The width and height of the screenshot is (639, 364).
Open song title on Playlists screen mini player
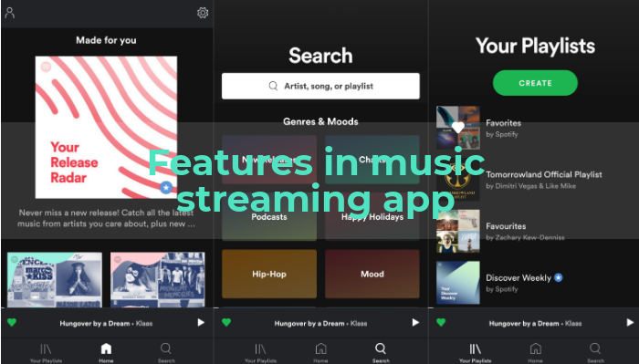coord(535,323)
